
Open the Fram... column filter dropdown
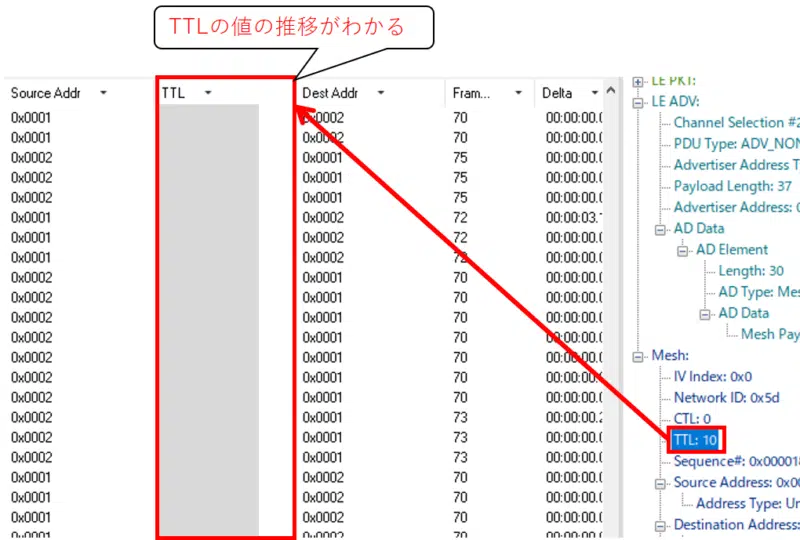coord(518,93)
